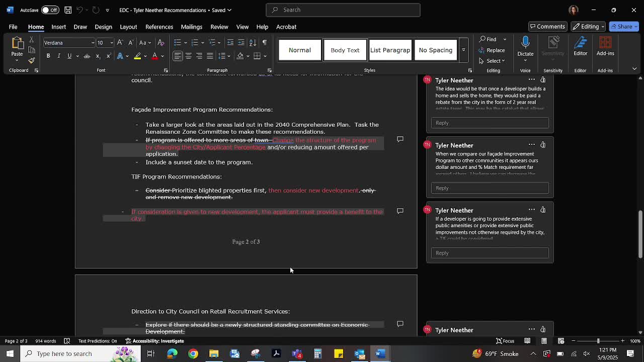The image size is (644, 362).
Task: Toggle Underline formatting
Action: (x=69, y=56)
